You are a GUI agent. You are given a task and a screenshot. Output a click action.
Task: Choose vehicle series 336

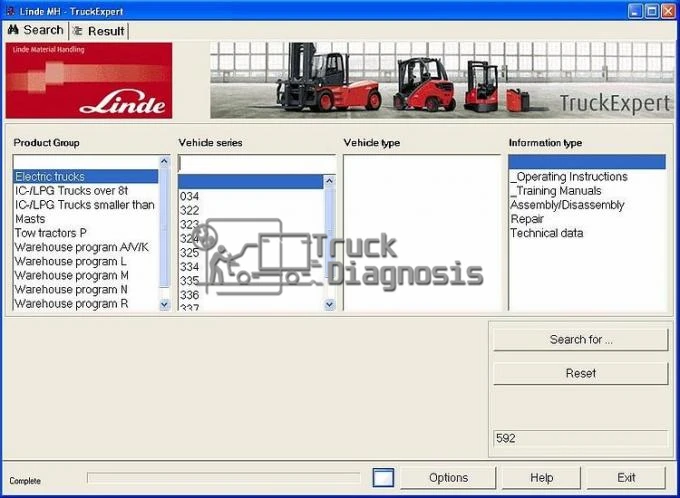tap(251, 295)
